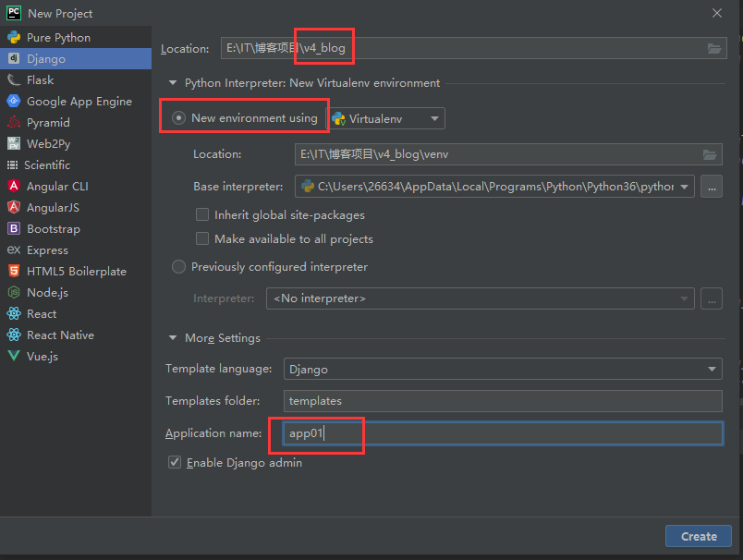Select React Native project type
This screenshot has width=743, height=560.
click(x=76, y=335)
